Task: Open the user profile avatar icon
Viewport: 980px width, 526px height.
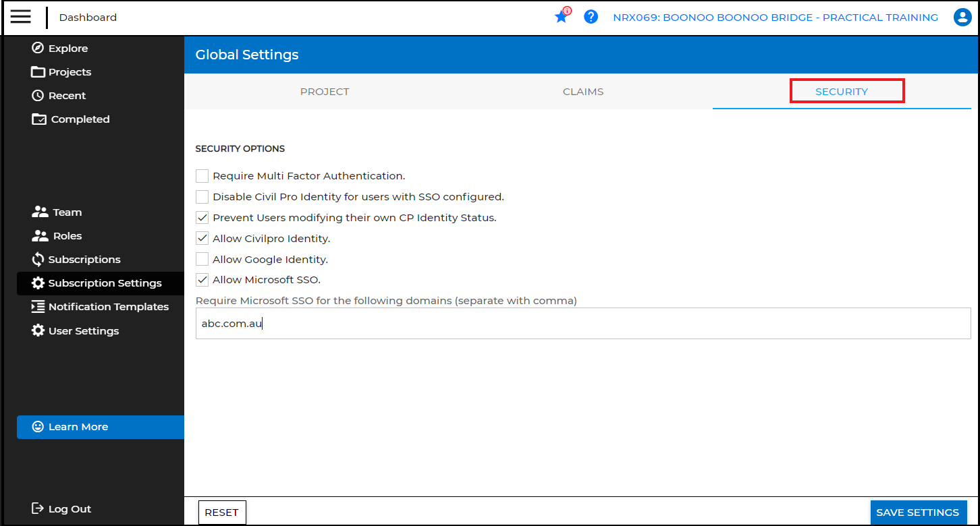Action: [962, 18]
